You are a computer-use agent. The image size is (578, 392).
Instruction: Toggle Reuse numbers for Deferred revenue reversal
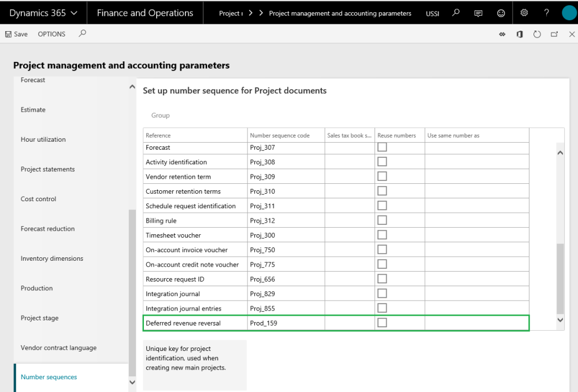pyautogui.click(x=382, y=323)
